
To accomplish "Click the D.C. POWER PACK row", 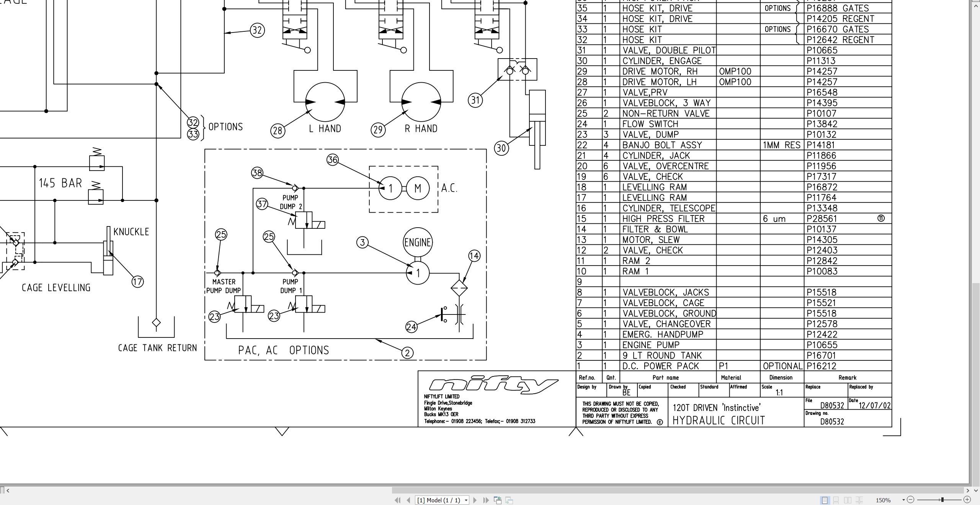I will point(734,366).
